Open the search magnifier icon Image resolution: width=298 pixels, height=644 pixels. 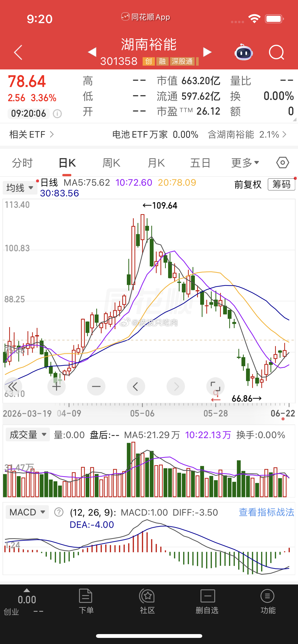click(276, 52)
